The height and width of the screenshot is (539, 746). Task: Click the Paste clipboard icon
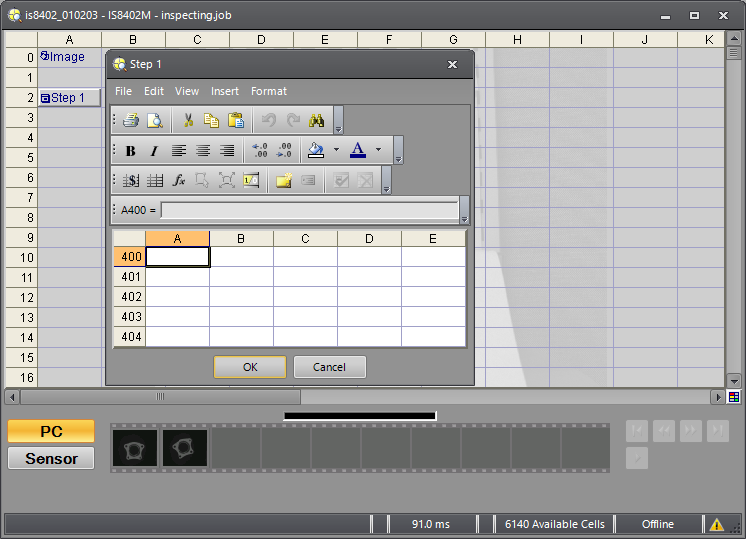tap(236, 120)
